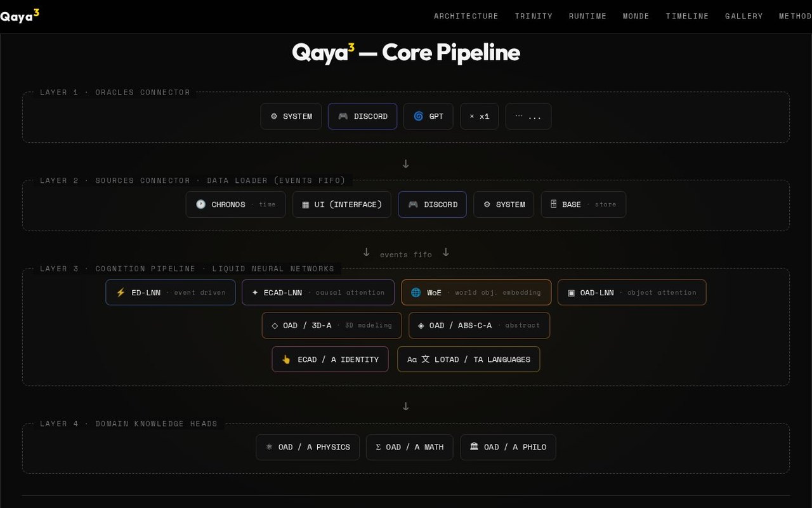
Task: Open the GALLERY nav link
Action: (x=743, y=17)
